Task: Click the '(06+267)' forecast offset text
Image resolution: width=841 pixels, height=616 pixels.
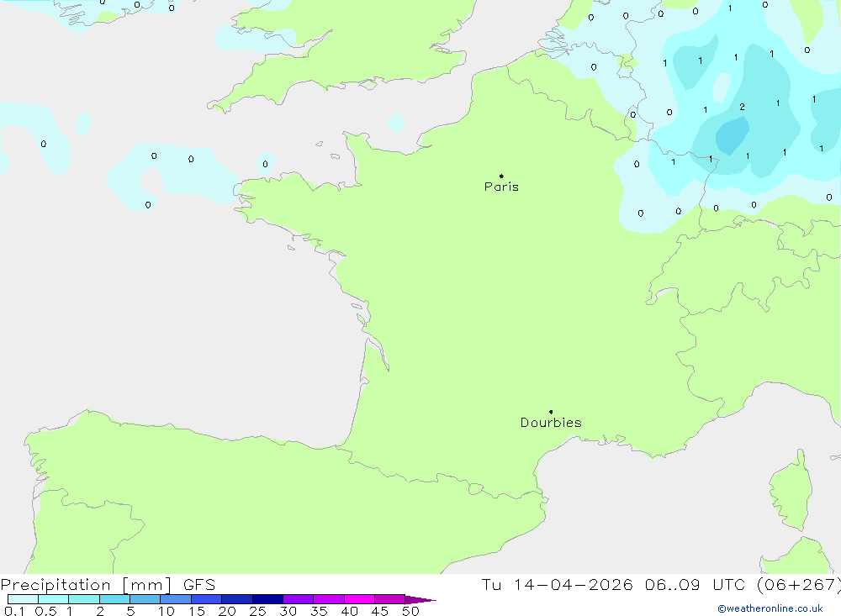Action: [x=798, y=584]
